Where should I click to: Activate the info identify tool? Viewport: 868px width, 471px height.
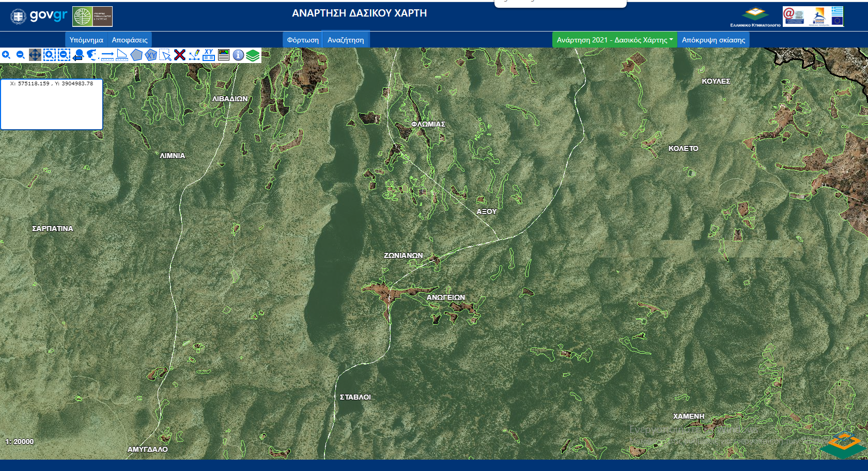pyautogui.click(x=238, y=55)
